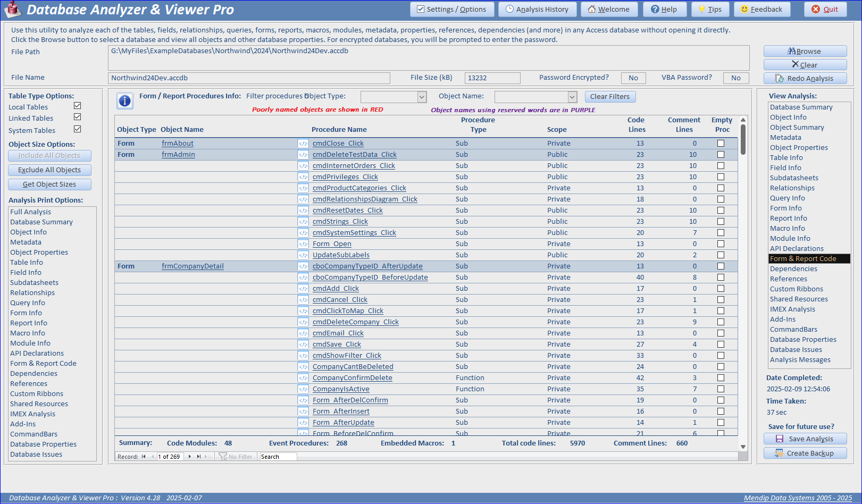Expand the Object Type filter dropdown
862x504 pixels.
[422, 97]
